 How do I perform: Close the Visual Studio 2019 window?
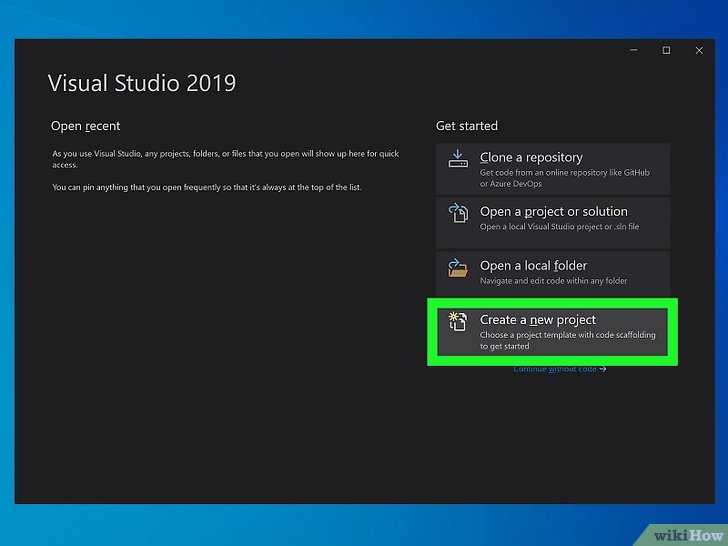pyautogui.click(x=699, y=50)
